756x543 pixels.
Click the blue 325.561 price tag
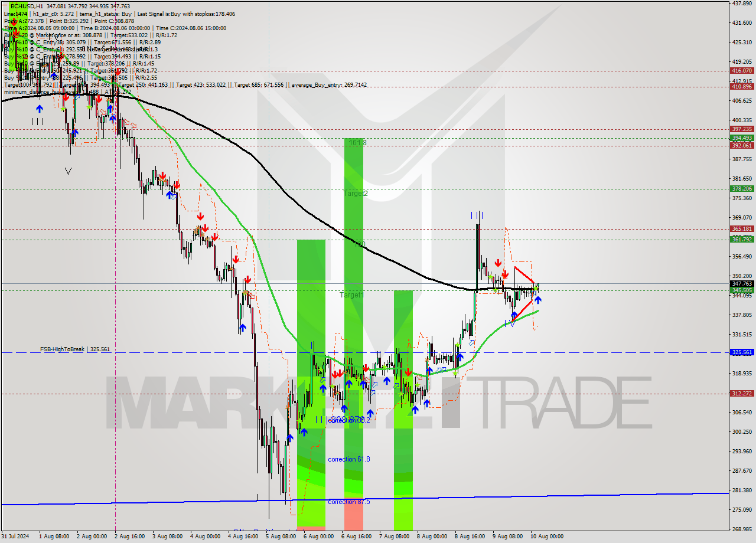coord(742,352)
